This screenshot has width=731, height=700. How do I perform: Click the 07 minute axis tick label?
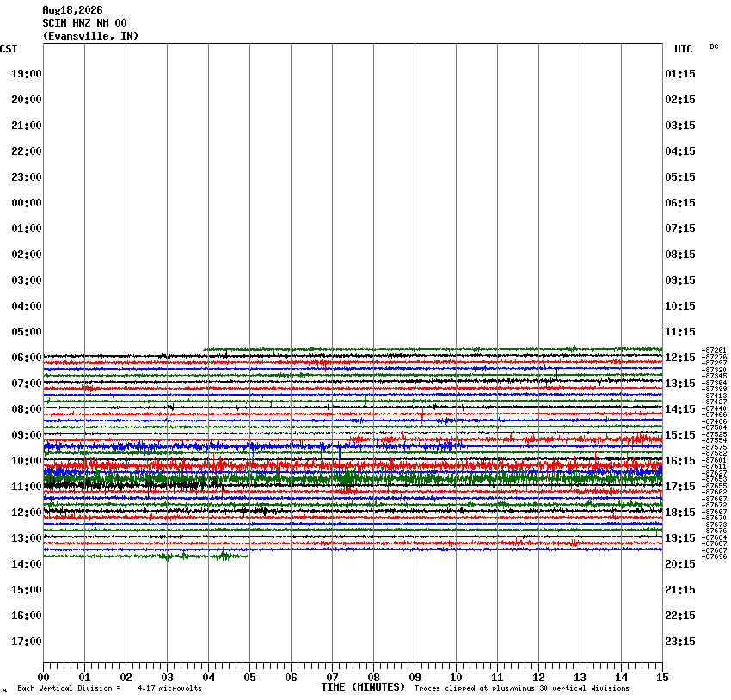point(332,678)
